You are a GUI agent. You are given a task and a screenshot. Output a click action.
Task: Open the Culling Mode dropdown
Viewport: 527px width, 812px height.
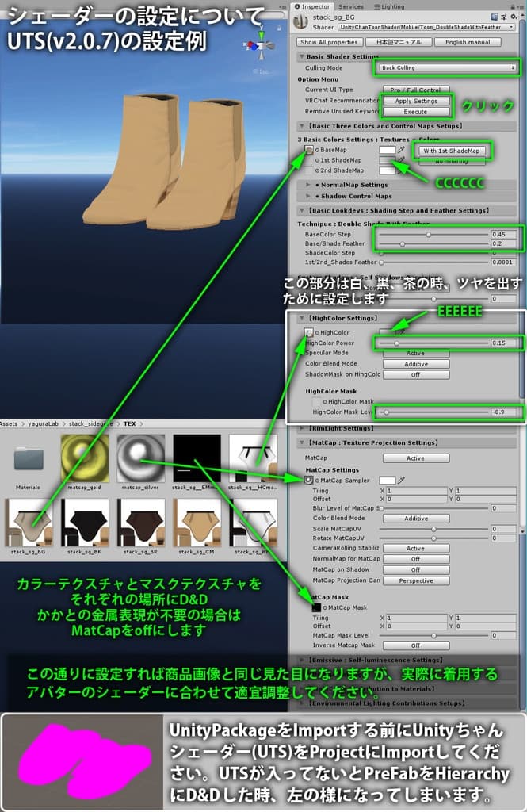pos(447,68)
